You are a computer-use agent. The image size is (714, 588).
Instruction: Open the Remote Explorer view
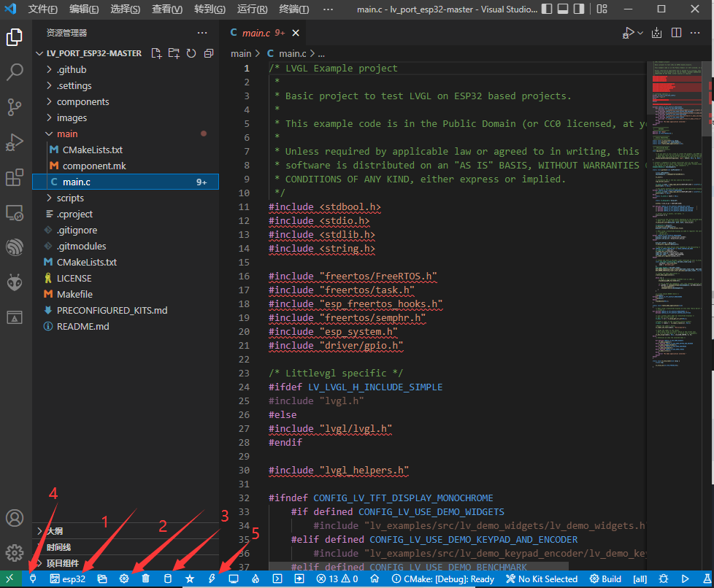[x=15, y=213]
